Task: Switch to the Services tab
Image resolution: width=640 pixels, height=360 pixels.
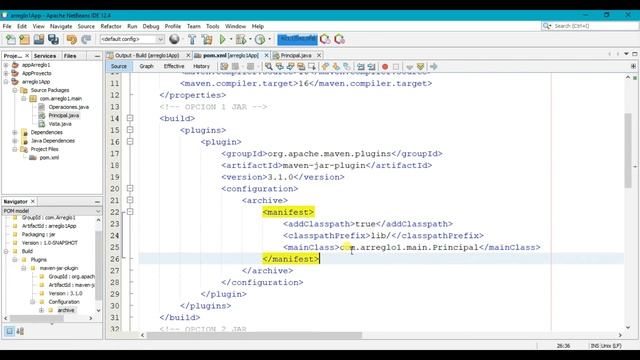Action: (45, 56)
